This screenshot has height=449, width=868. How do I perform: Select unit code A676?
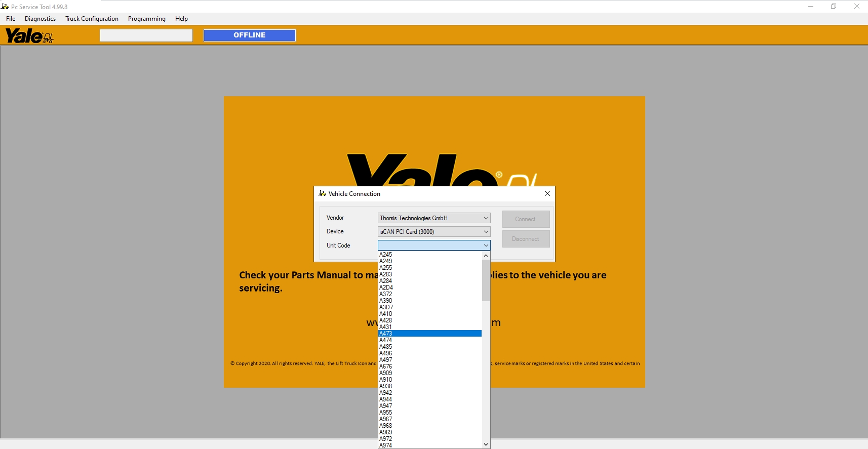click(430, 366)
